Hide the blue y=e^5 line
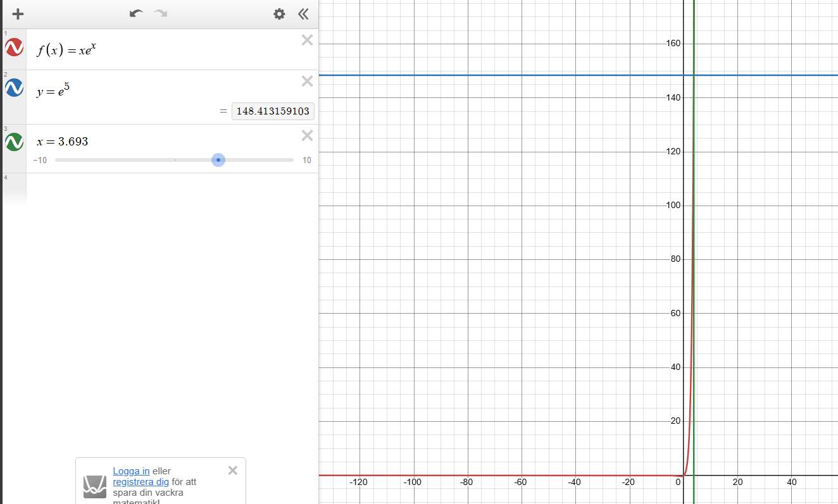Image resolution: width=838 pixels, height=504 pixels. point(14,88)
